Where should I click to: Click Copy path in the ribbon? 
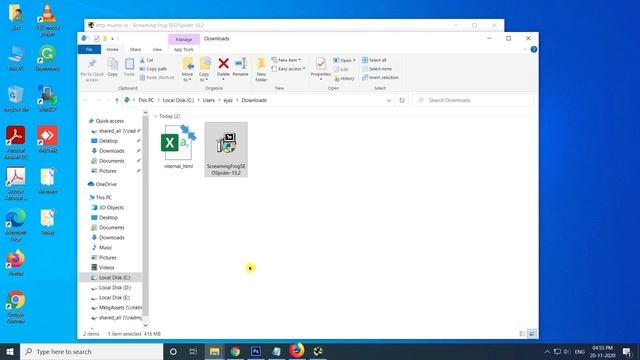pyautogui.click(x=153, y=69)
